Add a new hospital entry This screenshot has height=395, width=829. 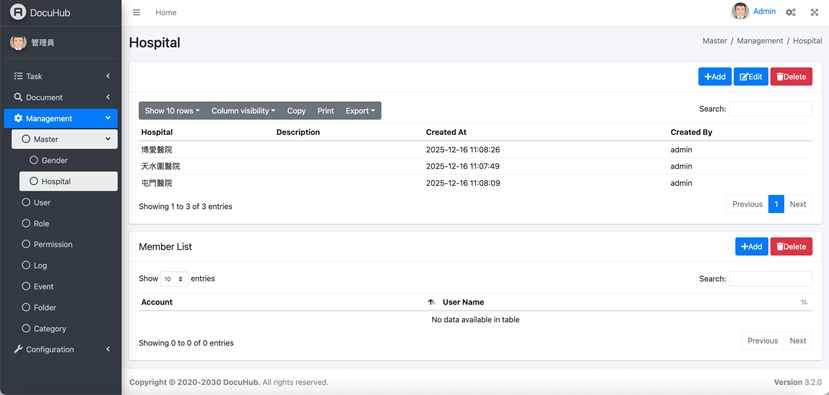715,77
